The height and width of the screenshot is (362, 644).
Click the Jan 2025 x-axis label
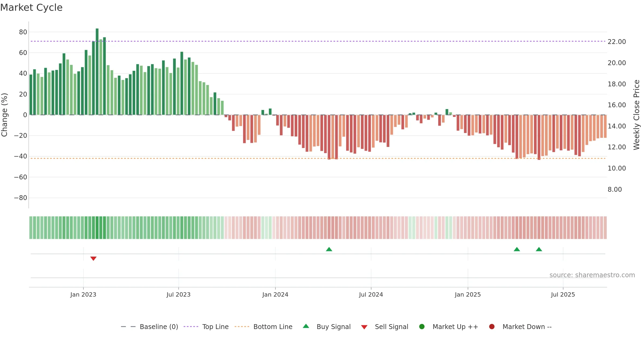point(468,294)
